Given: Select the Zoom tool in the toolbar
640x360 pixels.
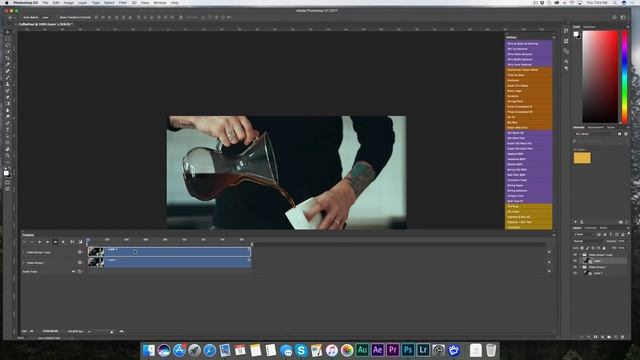Looking at the screenshot, I should click(8, 156).
